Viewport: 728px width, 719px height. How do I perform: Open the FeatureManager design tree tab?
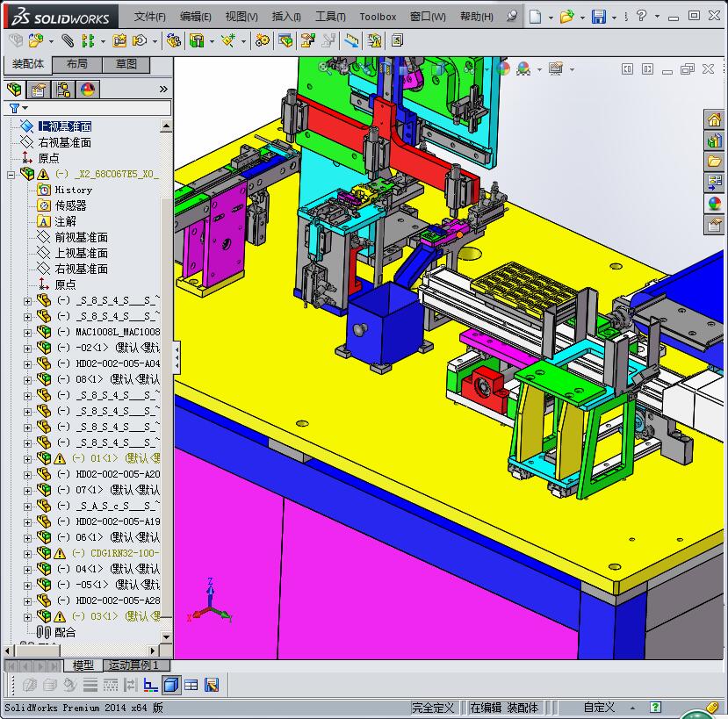pyautogui.click(x=14, y=89)
